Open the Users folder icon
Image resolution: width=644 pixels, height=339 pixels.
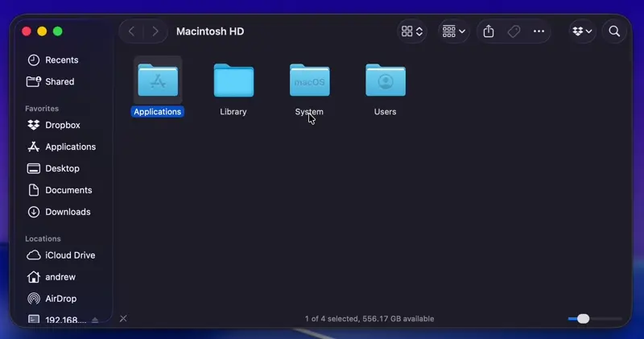coord(386,81)
